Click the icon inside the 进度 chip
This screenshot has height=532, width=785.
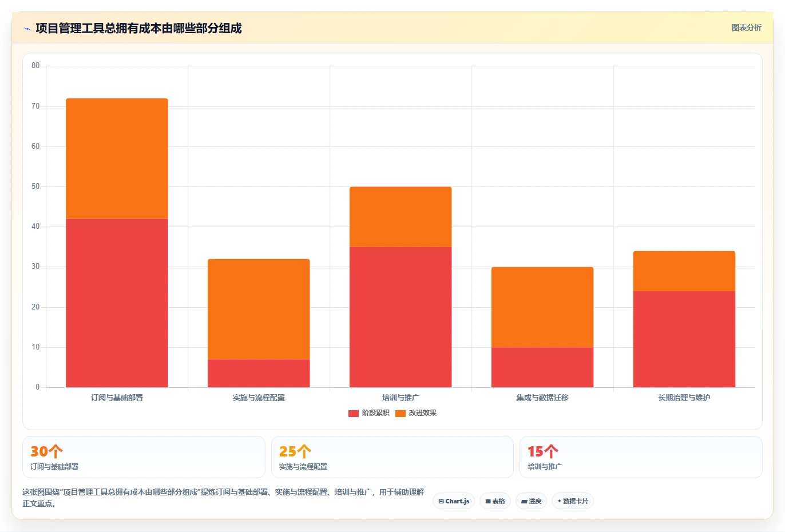click(x=524, y=502)
